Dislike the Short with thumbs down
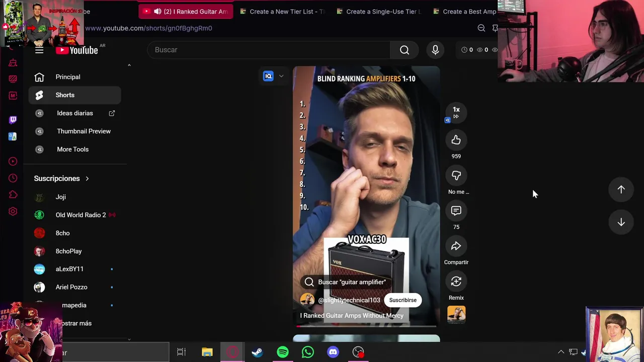The height and width of the screenshot is (362, 644). [x=456, y=175]
